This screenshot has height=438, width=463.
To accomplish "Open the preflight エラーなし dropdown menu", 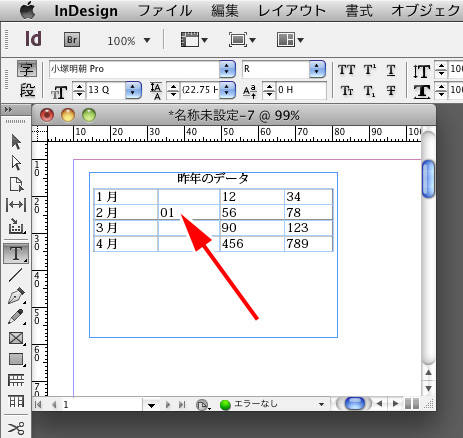I will (321, 405).
